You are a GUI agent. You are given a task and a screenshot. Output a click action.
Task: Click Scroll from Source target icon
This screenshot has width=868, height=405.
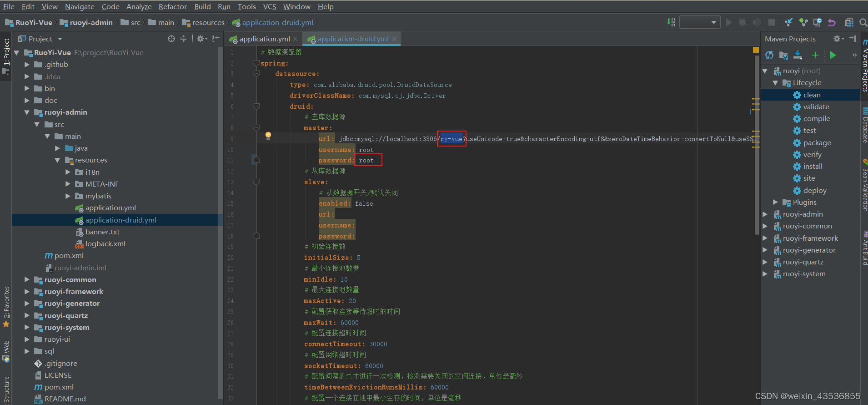click(x=171, y=39)
